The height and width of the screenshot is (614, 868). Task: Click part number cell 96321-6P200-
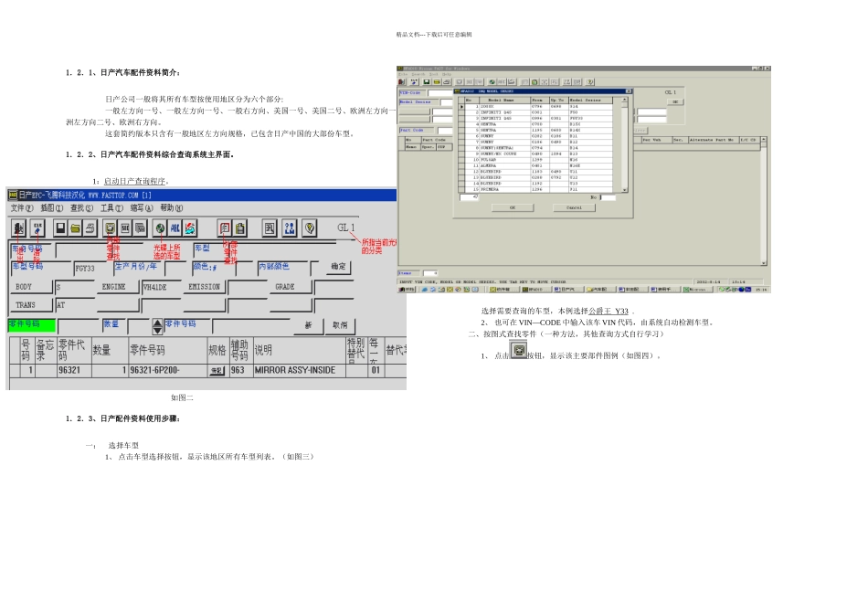[168, 370]
